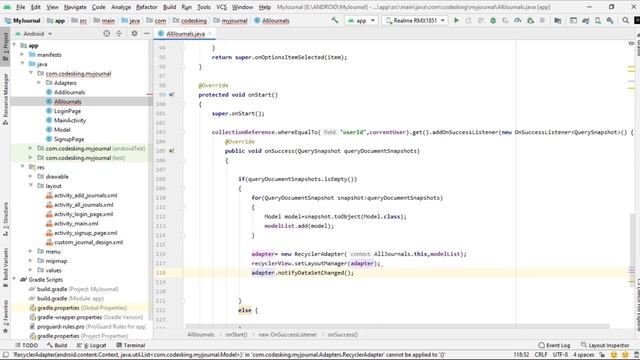Open the Resource Manager side tab
The width and height of the screenshot is (640, 360).
tap(5, 99)
